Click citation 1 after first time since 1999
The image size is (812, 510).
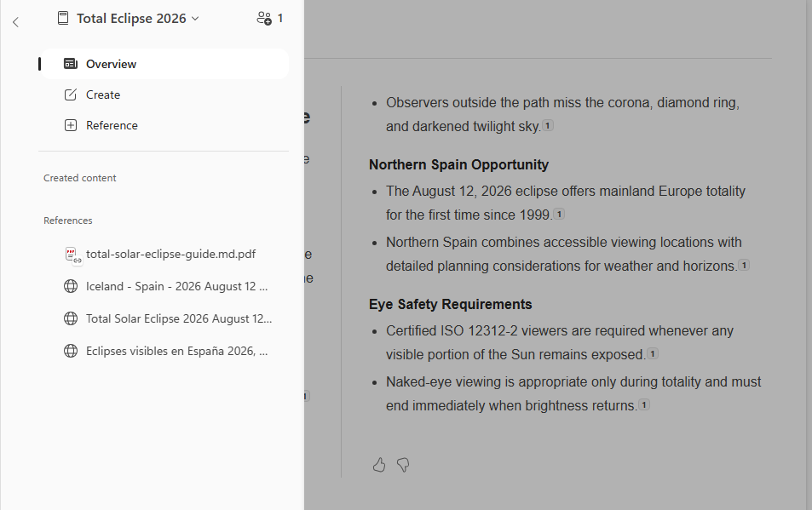coord(559,215)
